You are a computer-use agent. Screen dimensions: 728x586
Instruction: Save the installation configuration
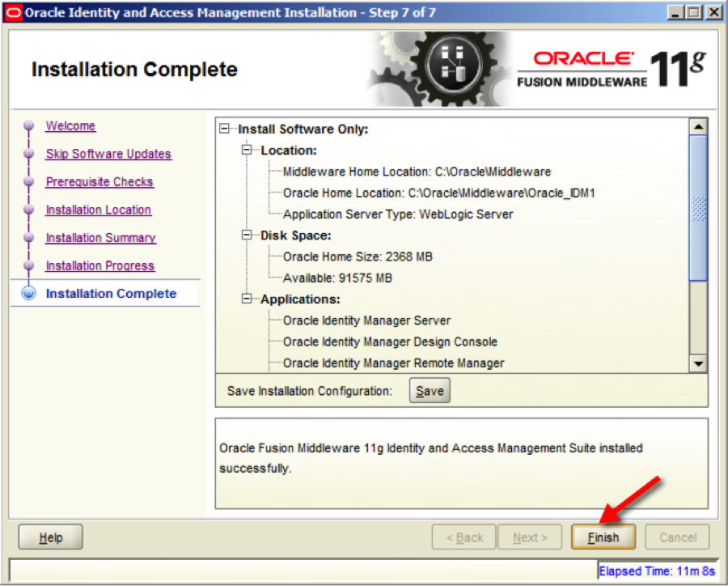click(x=429, y=391)
